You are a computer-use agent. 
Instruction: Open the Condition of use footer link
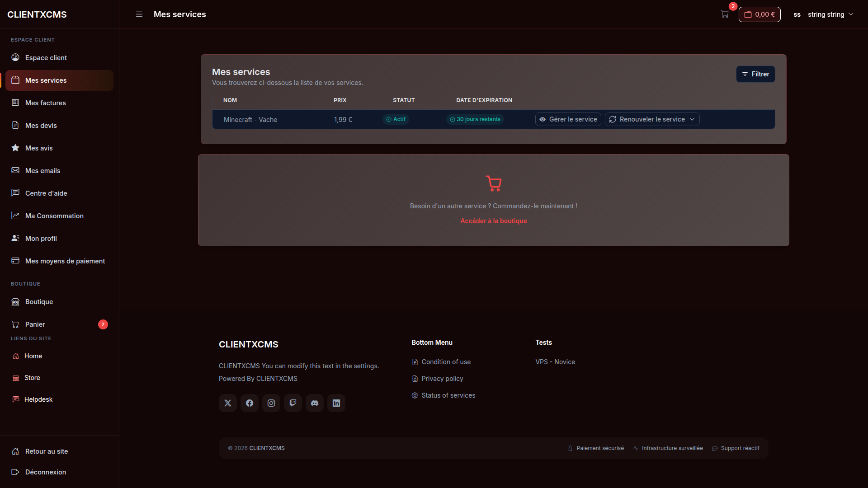[441, 362]
